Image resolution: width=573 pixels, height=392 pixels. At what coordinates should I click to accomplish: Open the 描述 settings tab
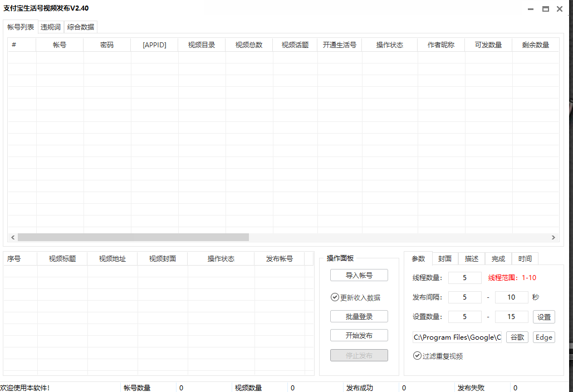tap(471, 258)
